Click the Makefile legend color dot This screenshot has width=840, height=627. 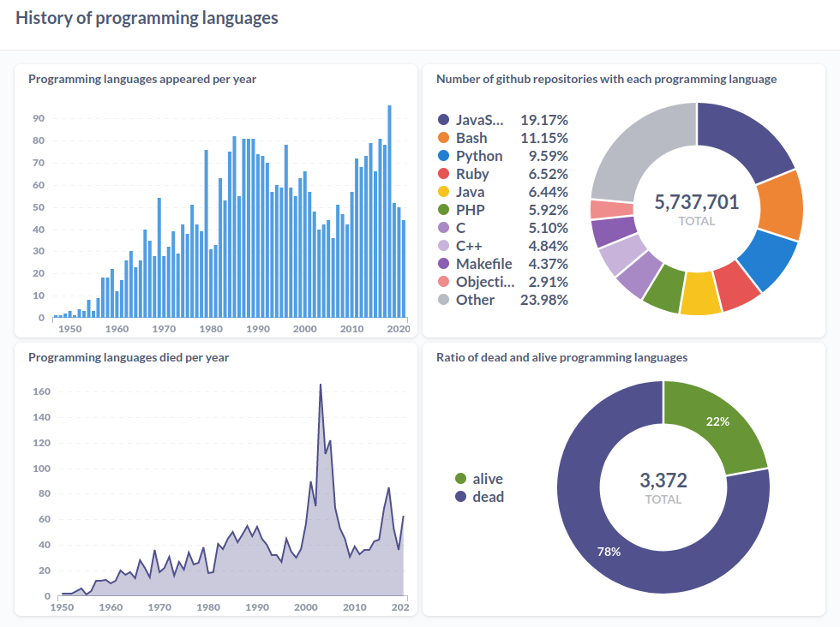click(444, 264)
